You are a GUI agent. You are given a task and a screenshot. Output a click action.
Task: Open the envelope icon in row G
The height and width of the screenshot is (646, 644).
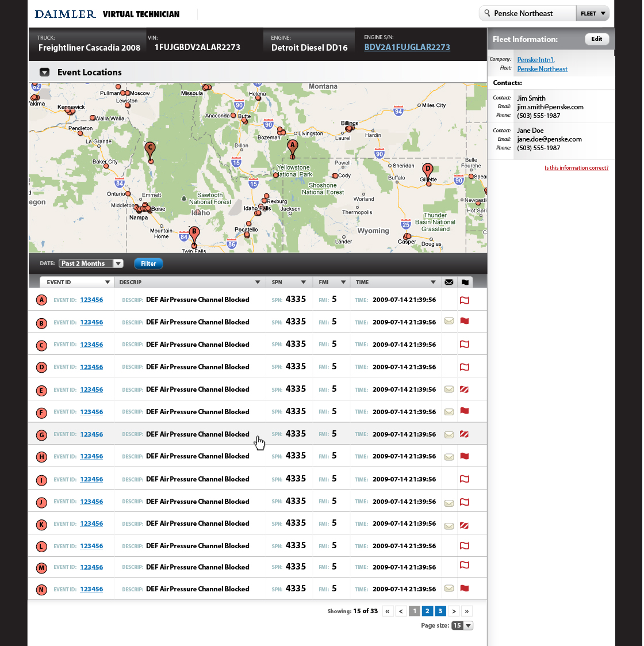point(449,435)
